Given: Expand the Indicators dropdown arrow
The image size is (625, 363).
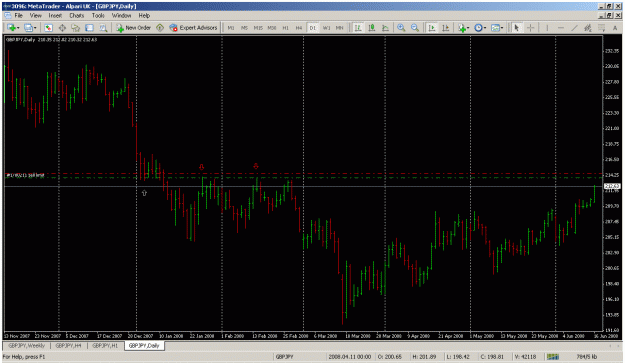Looking at the screenshot, I should point(468,27).
